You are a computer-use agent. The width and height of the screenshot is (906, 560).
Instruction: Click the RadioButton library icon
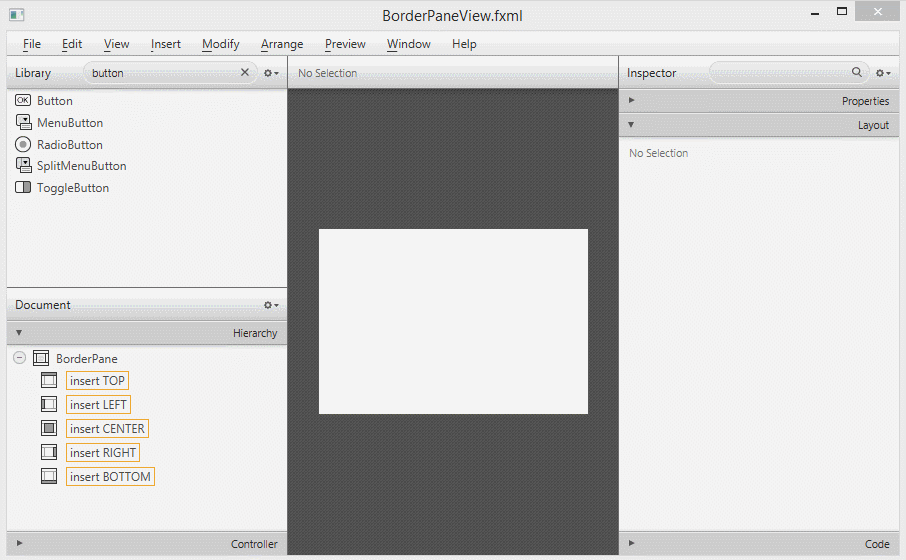click(23, 144)
